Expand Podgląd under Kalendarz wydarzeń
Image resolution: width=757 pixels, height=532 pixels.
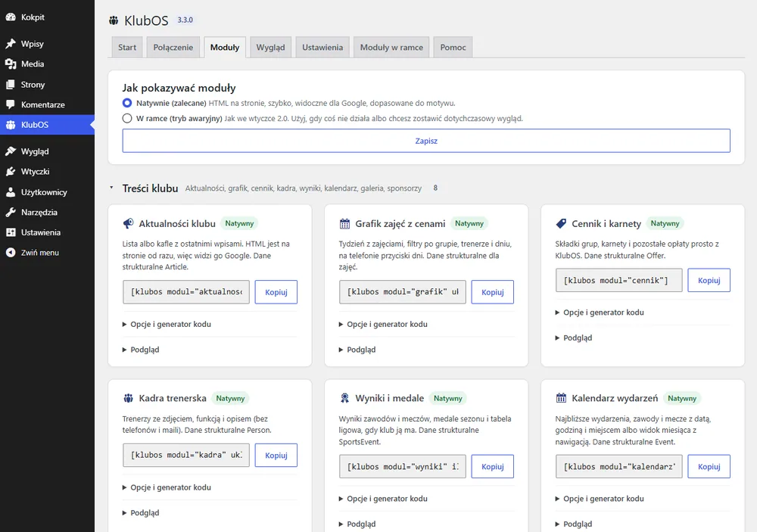[x=574, y=524]
